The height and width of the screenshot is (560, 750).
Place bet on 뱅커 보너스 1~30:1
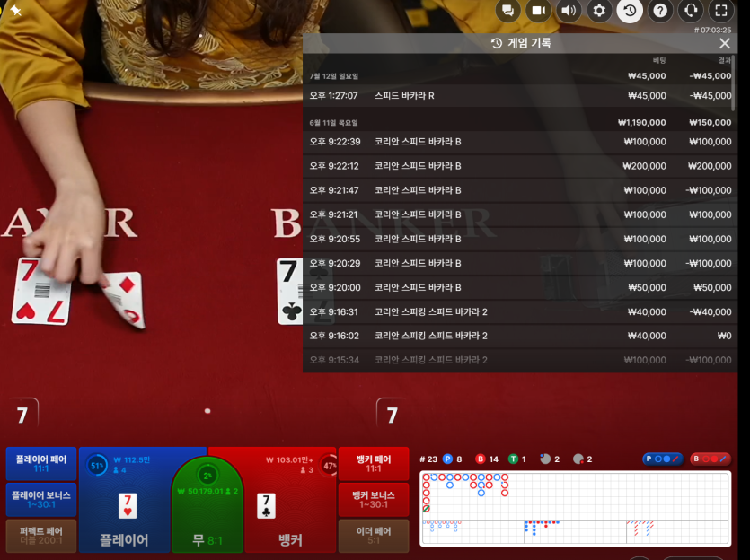[374, 499]
